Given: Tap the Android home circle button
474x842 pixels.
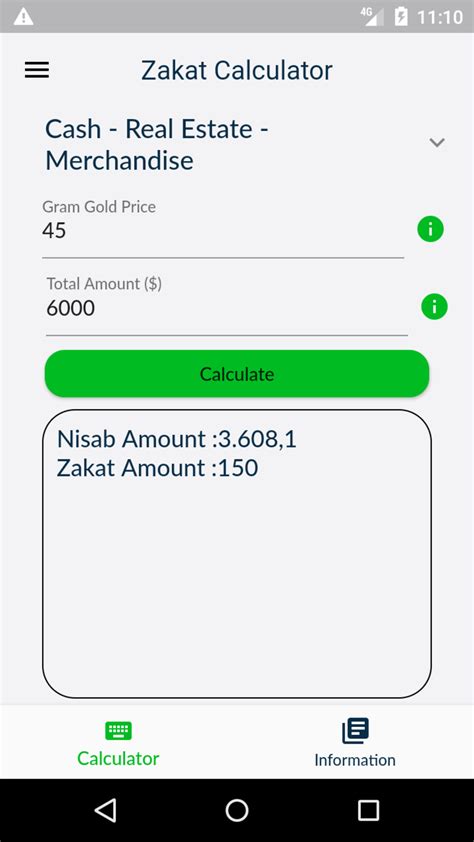Looking at the screenshot, I should (x=237, y=810).
